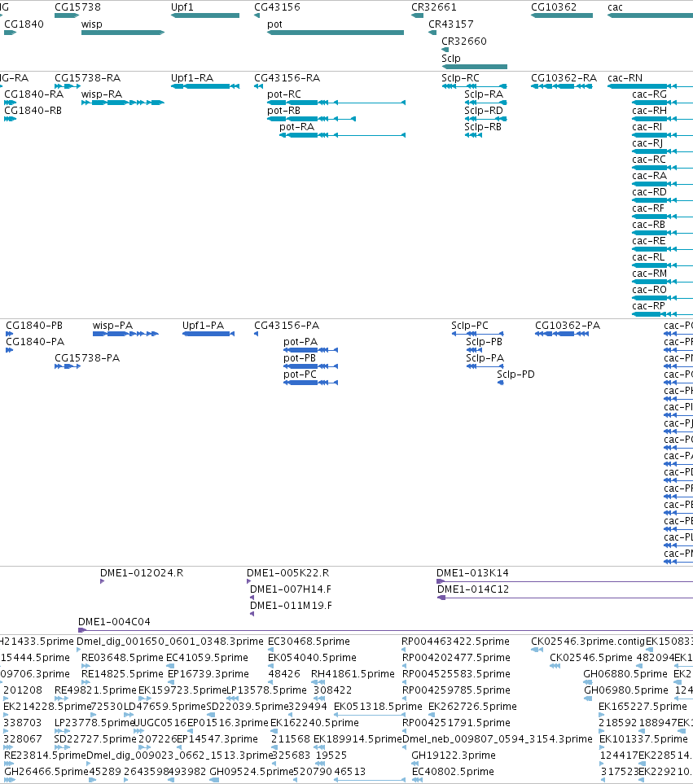The image size is (693, 784).
Task: Open the Sclp-PC protein label
Action: click(470, 326)
